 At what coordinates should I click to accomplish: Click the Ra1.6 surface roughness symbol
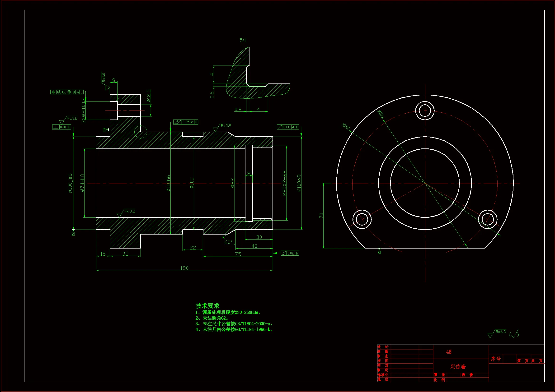(104, 78)
